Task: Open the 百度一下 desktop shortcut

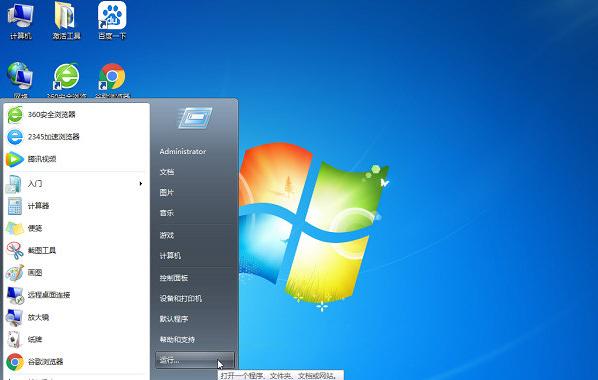Action: (112, 20)
